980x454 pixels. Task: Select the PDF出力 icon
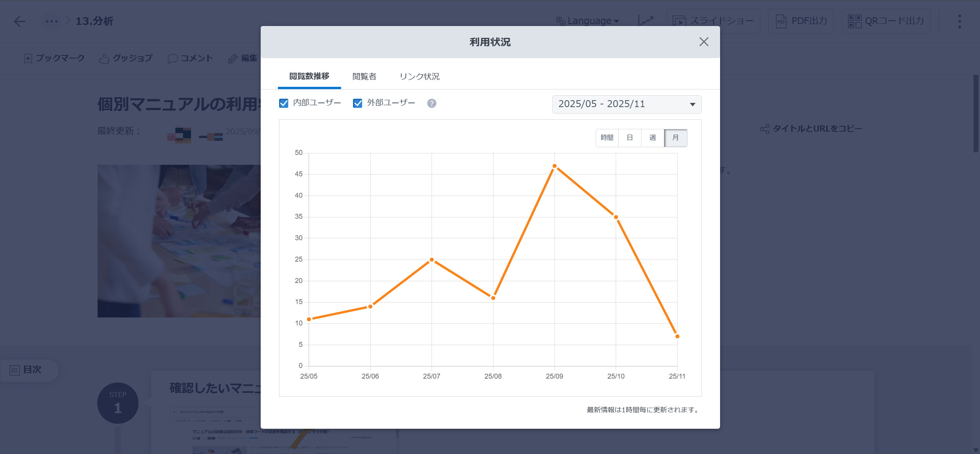click(800, 21)
